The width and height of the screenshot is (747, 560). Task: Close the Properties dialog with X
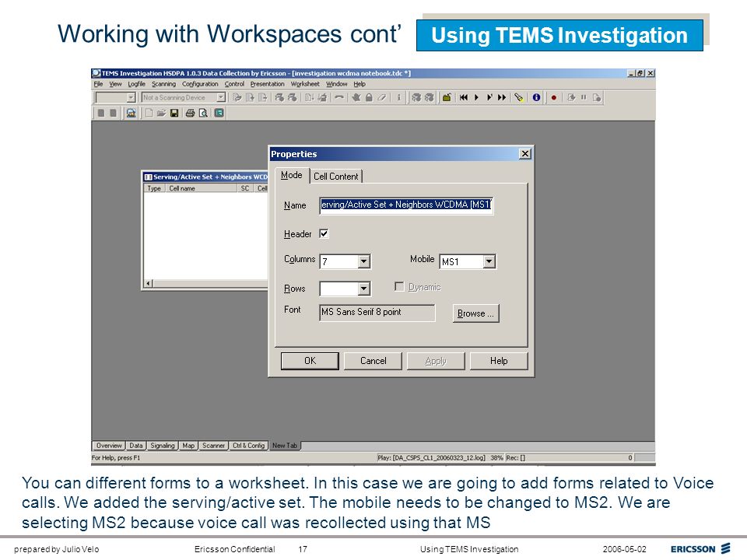(524, 154)
